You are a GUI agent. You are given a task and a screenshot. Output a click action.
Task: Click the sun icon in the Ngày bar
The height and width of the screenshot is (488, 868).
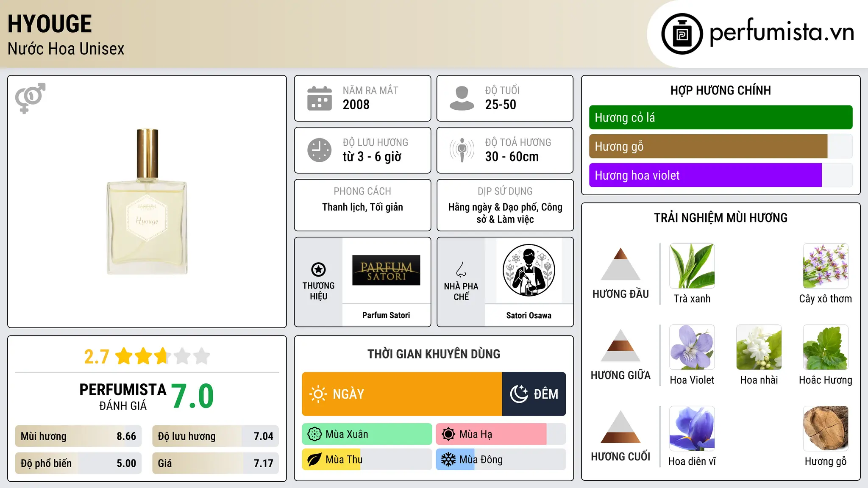[318, 394]
